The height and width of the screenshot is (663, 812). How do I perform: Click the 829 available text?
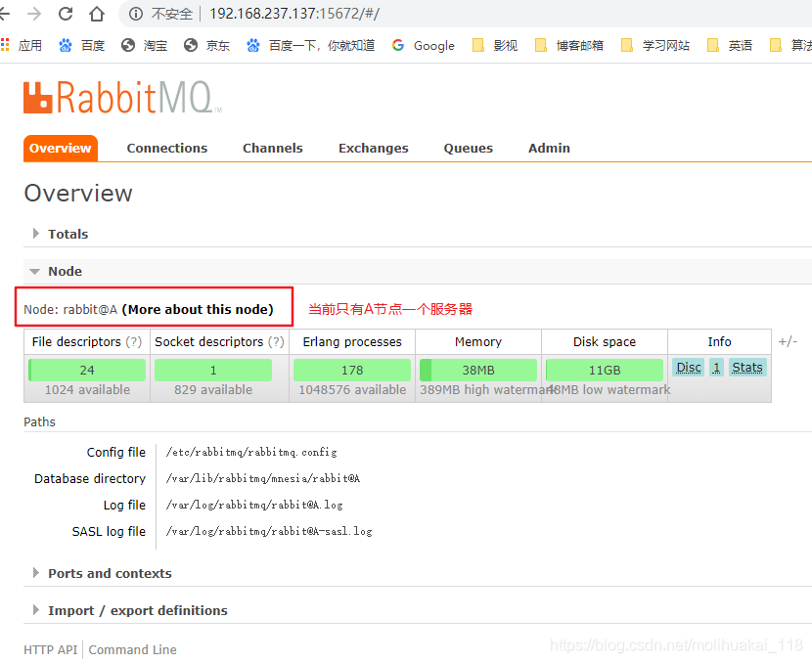coord(213,390)
